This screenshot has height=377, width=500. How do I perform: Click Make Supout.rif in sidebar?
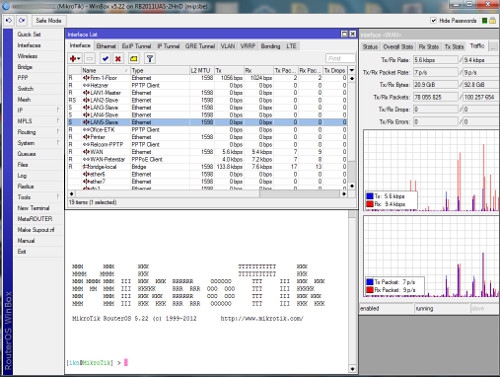pos(36,230)
